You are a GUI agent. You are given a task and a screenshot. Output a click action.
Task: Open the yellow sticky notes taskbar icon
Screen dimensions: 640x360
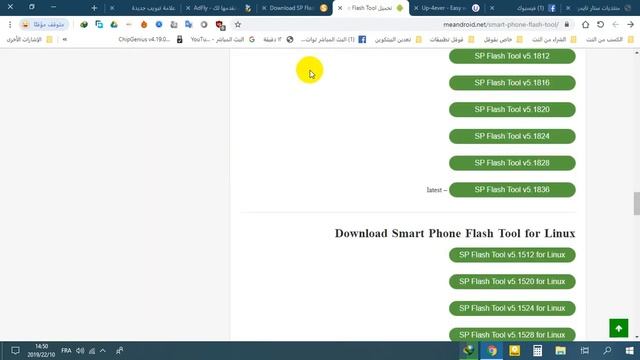pos(514,351)
